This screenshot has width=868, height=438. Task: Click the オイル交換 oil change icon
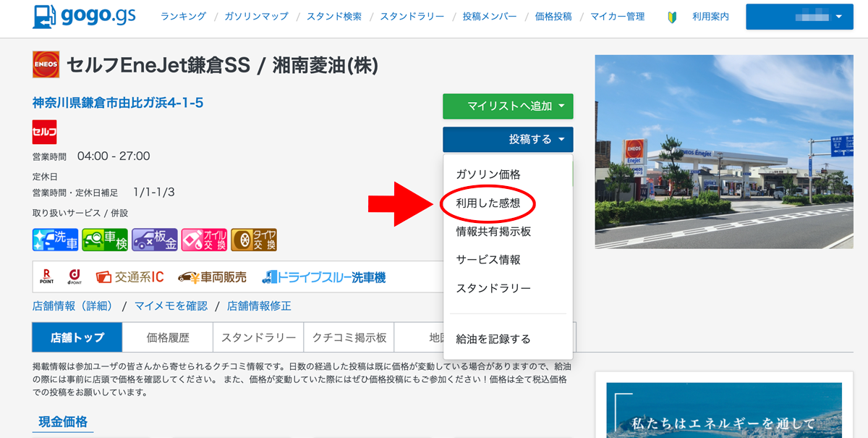pos(204,240)
